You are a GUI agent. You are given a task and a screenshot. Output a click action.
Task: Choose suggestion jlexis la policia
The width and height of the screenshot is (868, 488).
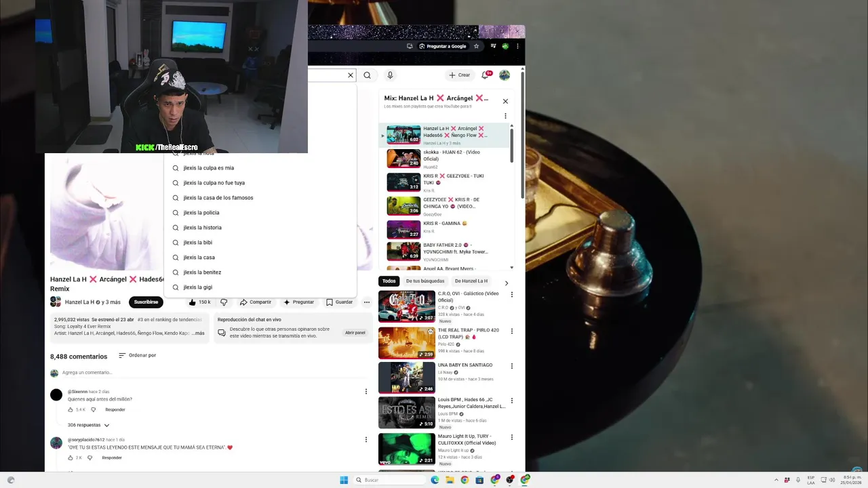(260, 213)
